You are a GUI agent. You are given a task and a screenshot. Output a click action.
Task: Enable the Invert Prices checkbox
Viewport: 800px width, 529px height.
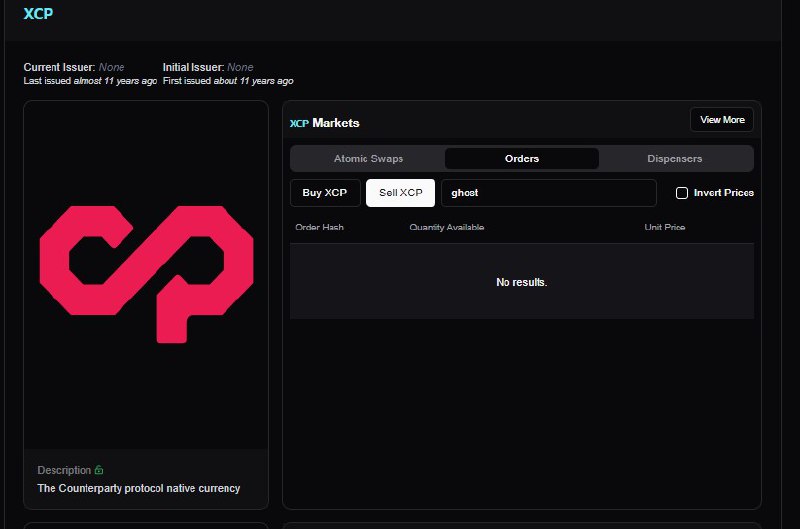click(x=682, y=193)
